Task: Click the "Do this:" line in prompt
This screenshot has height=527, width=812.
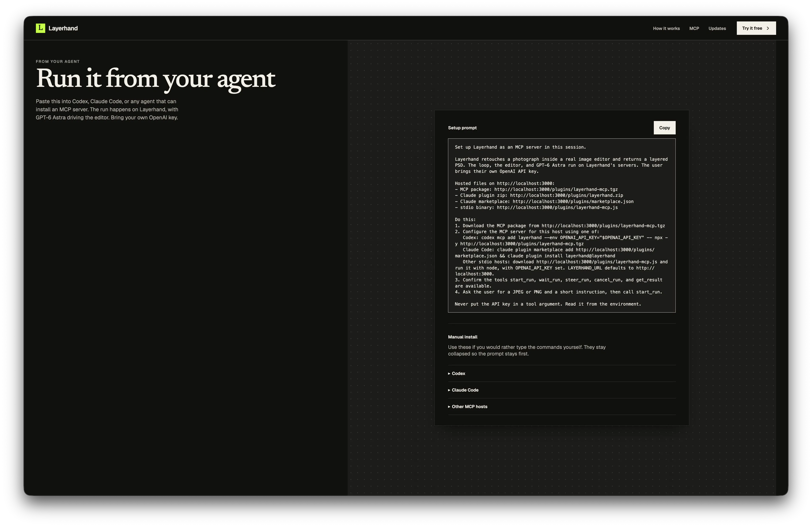Action: (x=465, y=220)
